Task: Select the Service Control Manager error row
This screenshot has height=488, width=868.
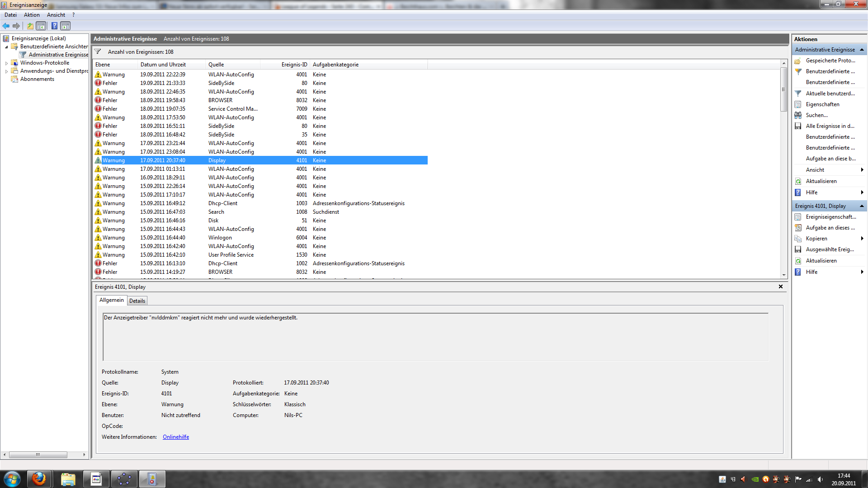Action: point(233,109)
